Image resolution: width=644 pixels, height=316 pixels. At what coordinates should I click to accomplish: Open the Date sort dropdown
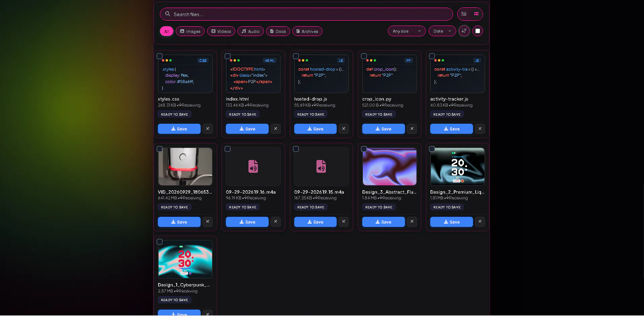pos(442,31)
